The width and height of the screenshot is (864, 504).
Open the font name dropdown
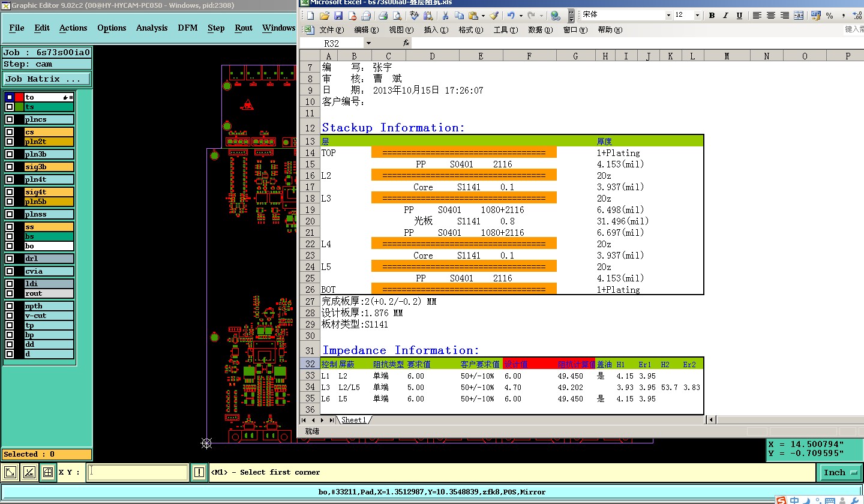click(x=668, y=16)
